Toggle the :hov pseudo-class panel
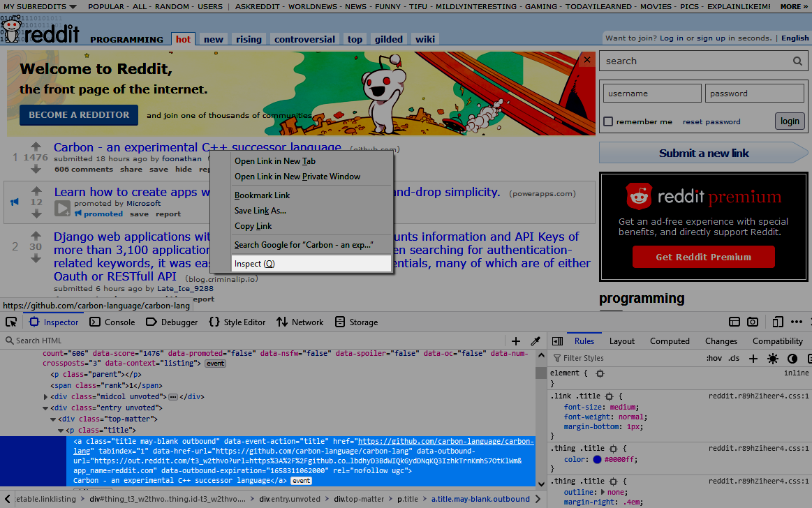 (x=714, y=358)
